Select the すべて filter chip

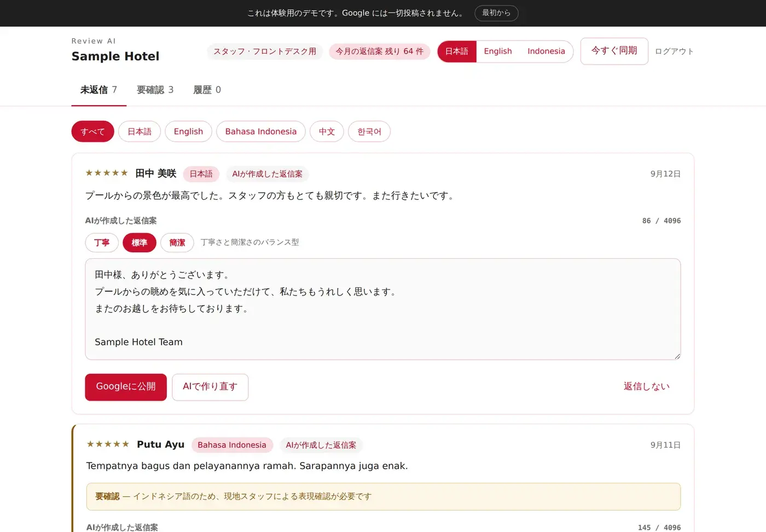pos(92,131)
